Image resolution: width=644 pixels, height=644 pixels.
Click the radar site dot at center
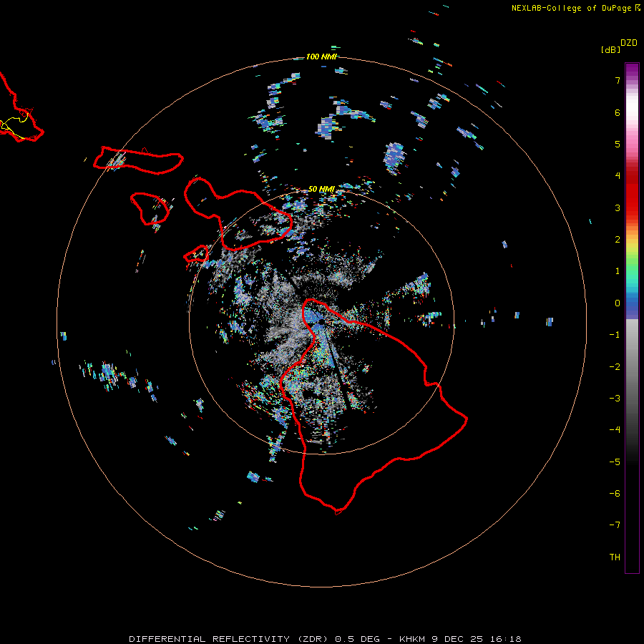point(321,322)
